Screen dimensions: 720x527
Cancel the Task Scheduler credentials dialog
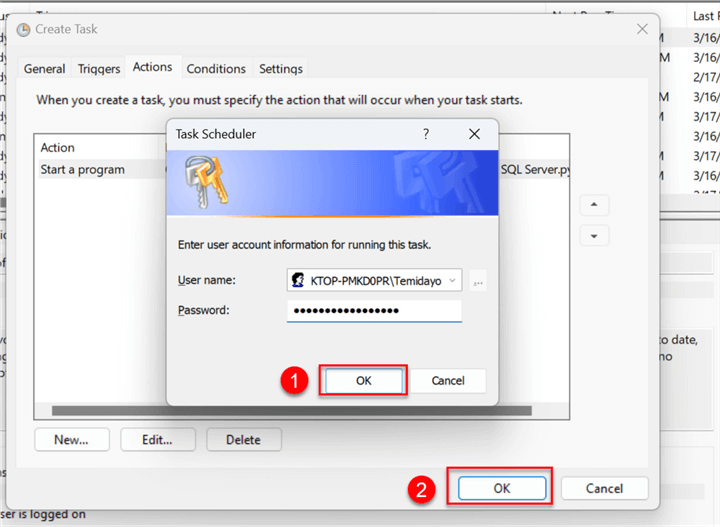point(448,381)
